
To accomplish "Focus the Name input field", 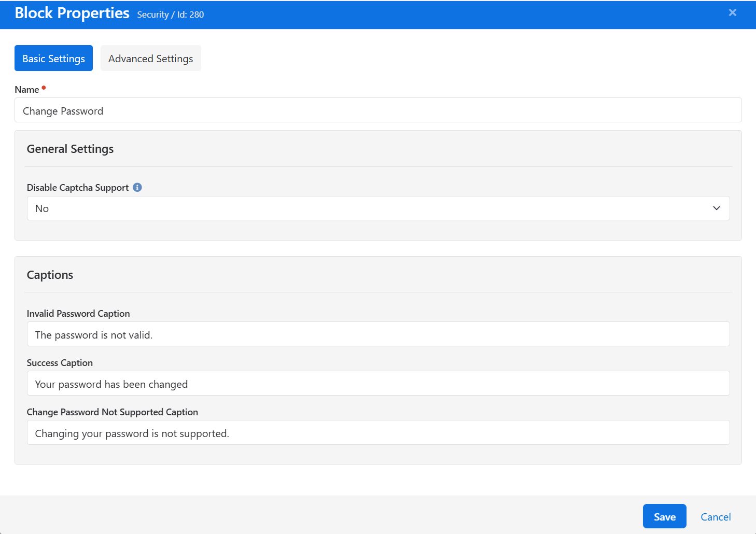I will point(377,110).
